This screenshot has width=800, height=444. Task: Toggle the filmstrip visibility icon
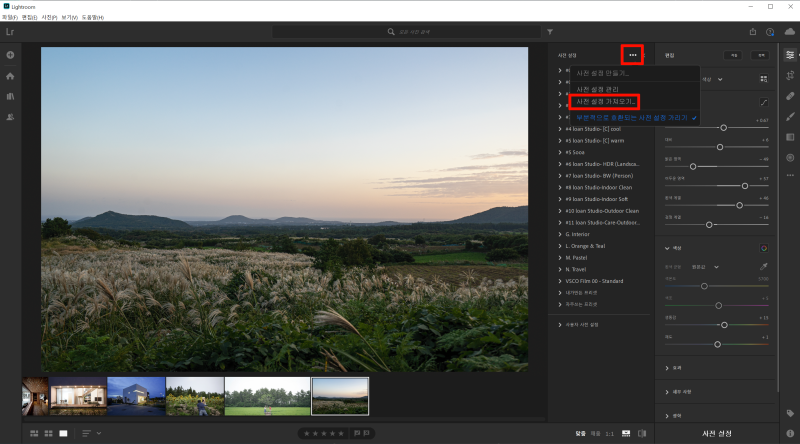point(626,433)
